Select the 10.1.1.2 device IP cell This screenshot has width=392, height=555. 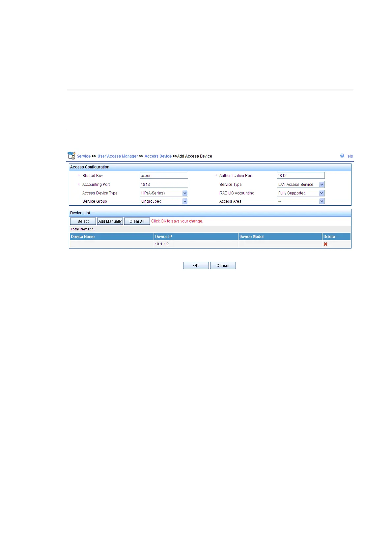pyautogui.click(x=196, y=244)
